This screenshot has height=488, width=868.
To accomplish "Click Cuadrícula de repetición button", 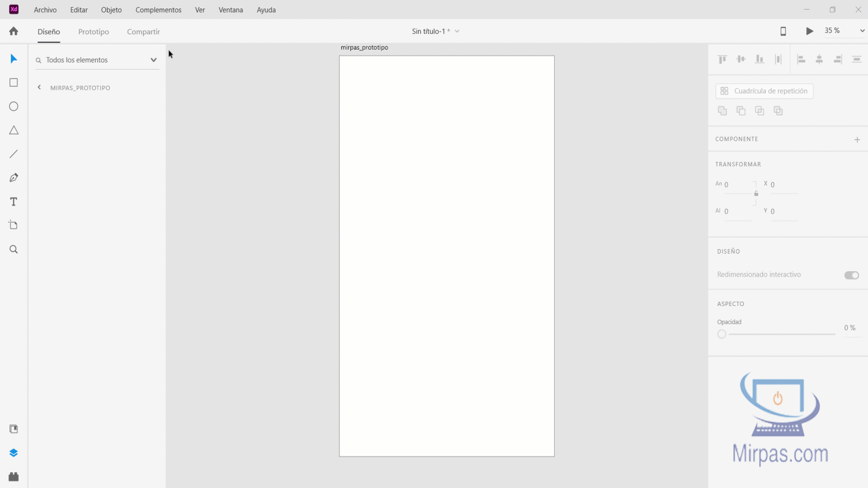I will (x=764, y=91).
